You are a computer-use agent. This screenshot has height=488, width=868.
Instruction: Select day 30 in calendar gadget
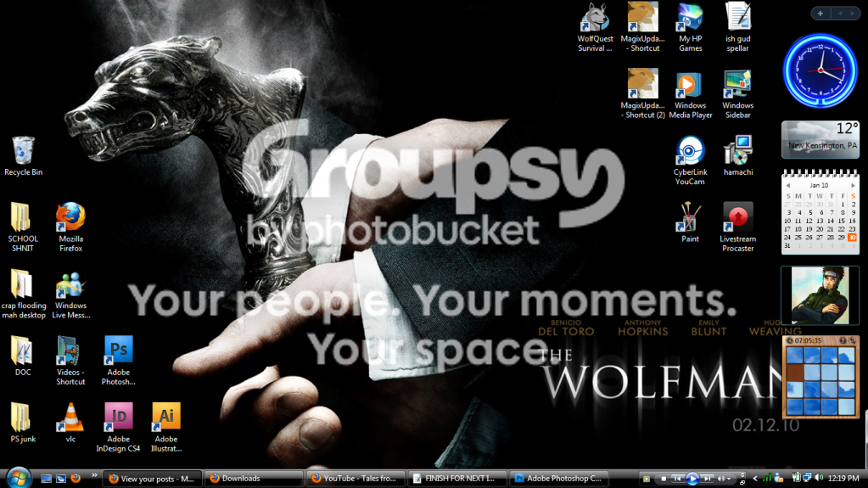[852, 237]
